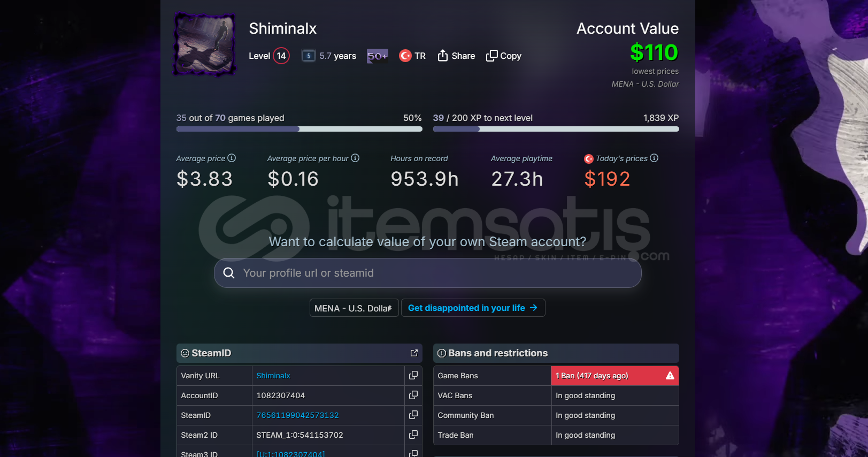The image size is (868, 457).
Task: Click the $192 today's prices value
Action: click(607, 179)
